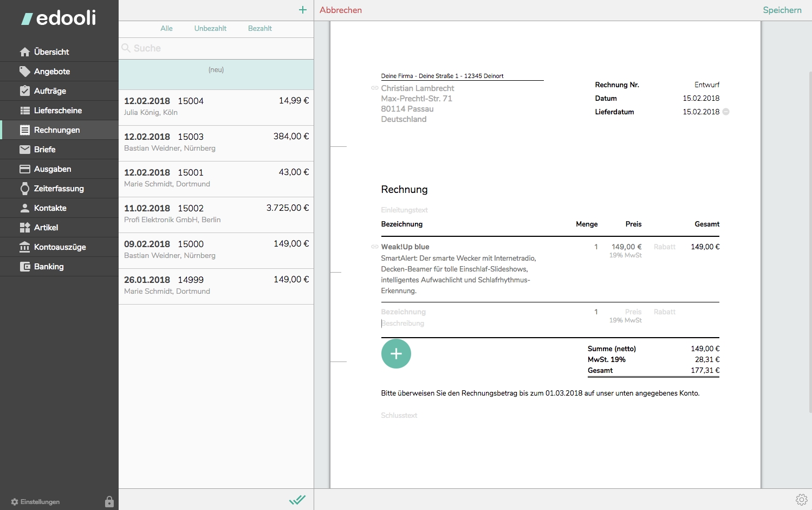The height and width of the screenshot is (510, 812).
Task: Open Zeiterfassung from the sidebar
Action: click(59, 189)
